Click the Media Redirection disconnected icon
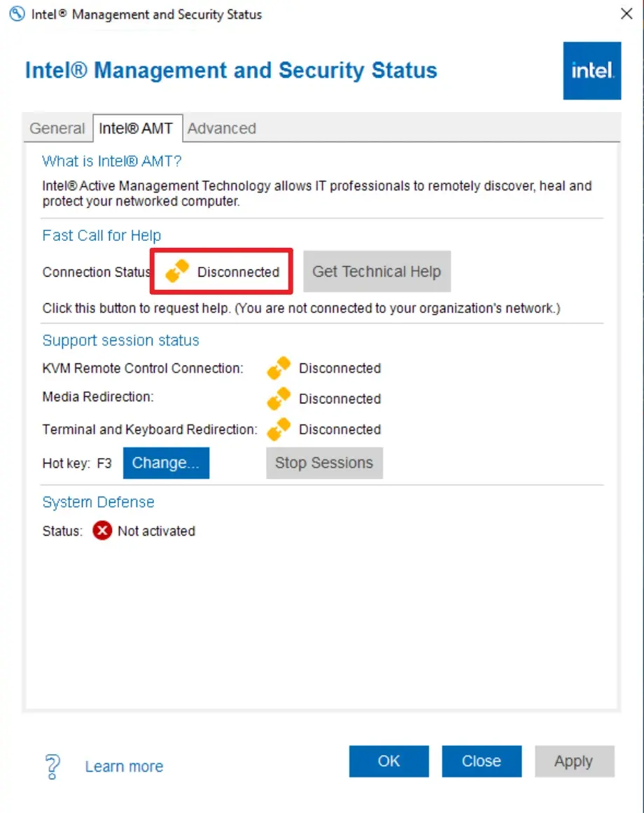Image resolution: width=644 pixels, height=813 pixels. pos(279,398)
